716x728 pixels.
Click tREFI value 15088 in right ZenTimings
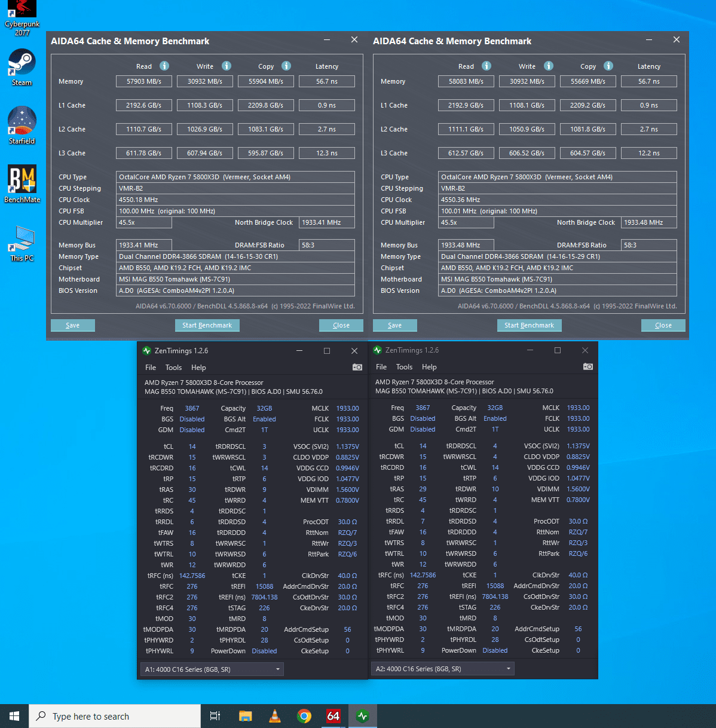[495, 586]
